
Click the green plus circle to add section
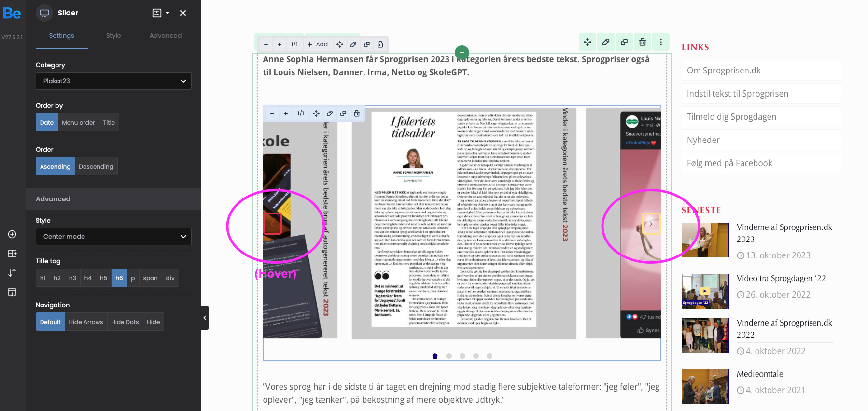[462, 52]
